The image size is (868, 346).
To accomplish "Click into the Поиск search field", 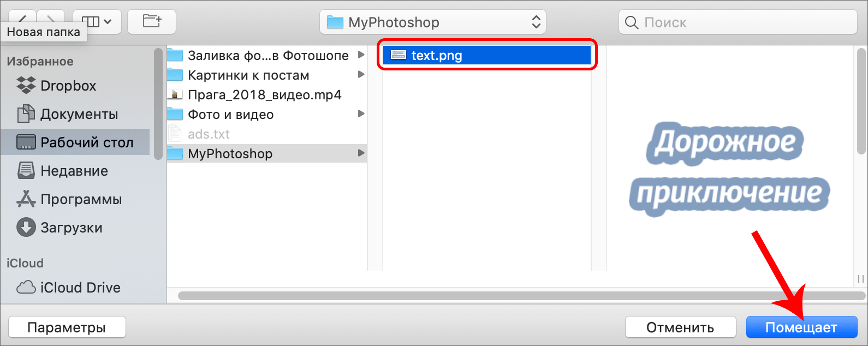I will click(x=742, y=22).
